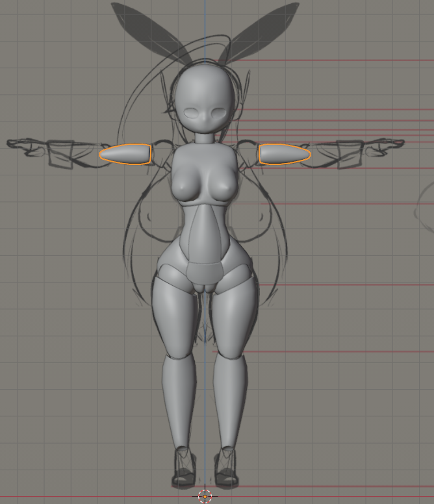Select the pelvis front panel mesh
434x504 pixels.
click(205, 273)
